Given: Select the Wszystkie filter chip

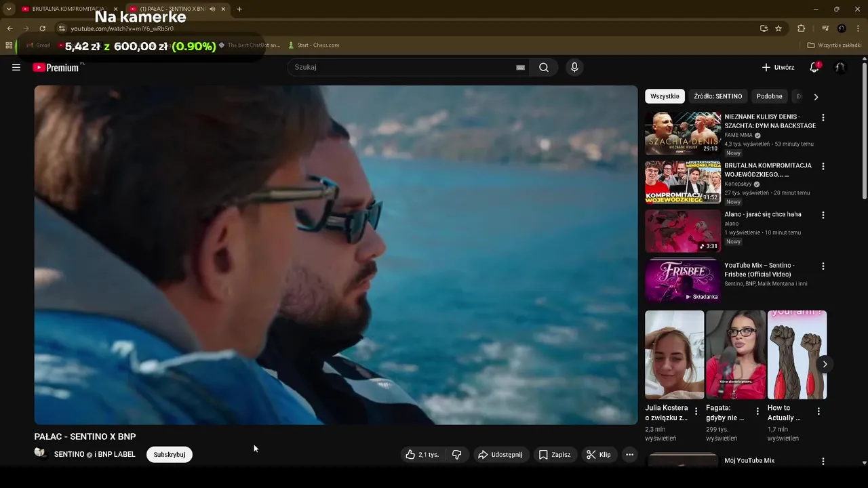Looking at the screenshot, I should (x=665, y=96).
